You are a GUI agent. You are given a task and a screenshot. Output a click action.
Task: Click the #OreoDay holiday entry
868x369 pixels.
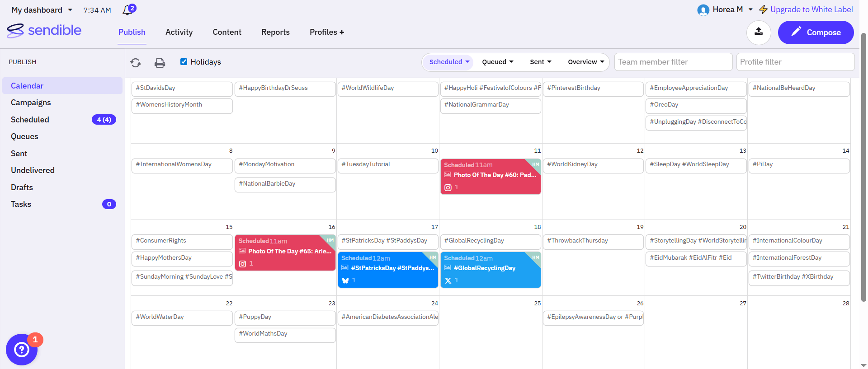[696, 105]
